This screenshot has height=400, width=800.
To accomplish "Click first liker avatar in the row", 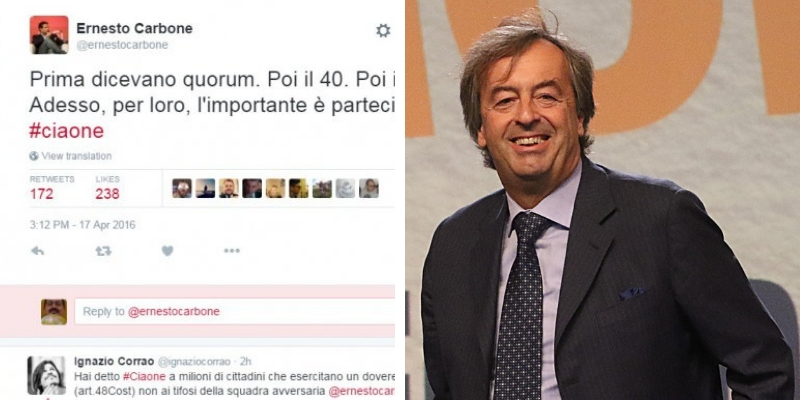I will pos(182,188).
